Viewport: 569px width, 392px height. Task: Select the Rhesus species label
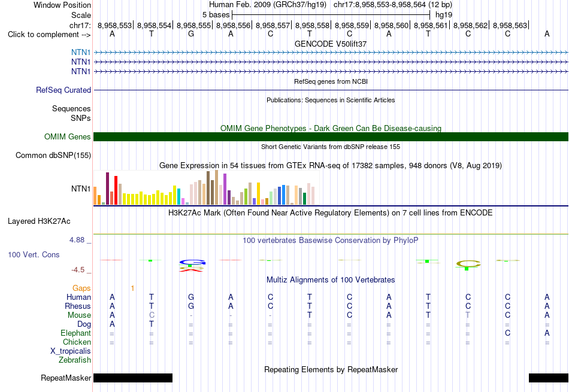(x=78, y=306)
